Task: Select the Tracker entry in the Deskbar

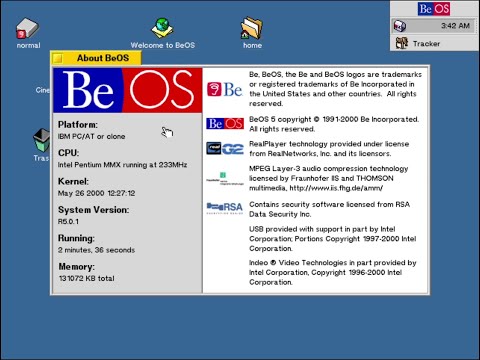Action: 434,43
